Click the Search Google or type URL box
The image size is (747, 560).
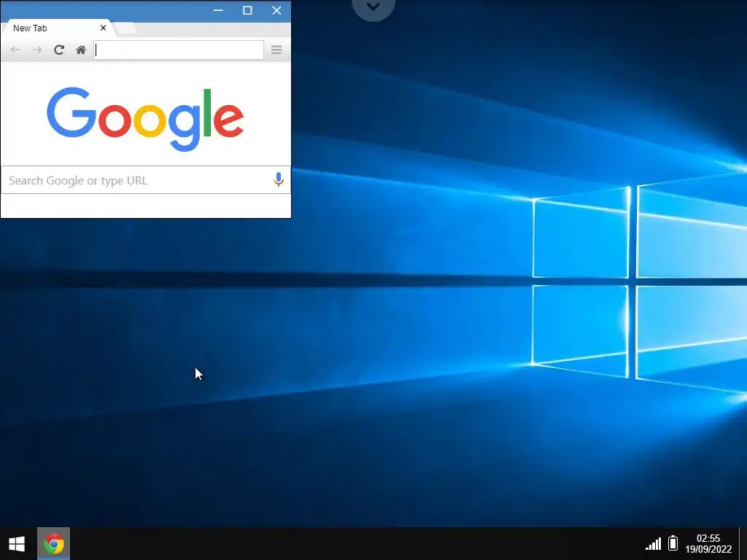[146, 180]
